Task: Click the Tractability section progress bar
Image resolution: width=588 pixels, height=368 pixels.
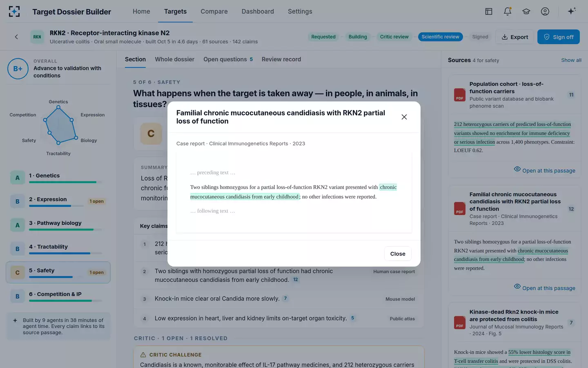Action: tap(66, 253)
